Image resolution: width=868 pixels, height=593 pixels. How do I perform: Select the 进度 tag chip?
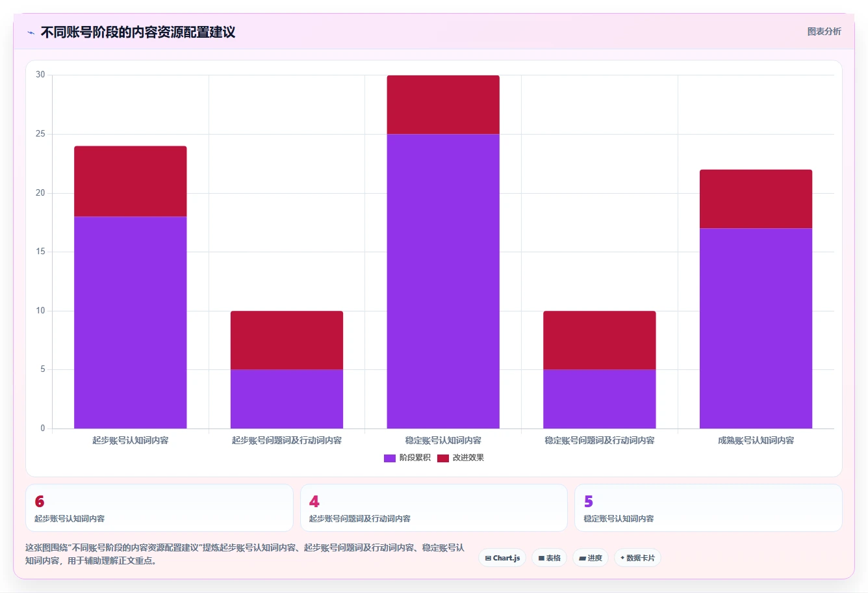[x=590, y=558]
